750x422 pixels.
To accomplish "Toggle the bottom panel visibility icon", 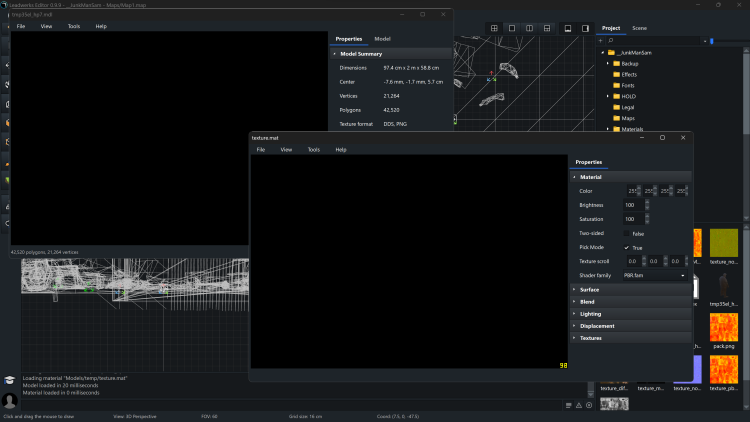I will [x=567, y=28].
